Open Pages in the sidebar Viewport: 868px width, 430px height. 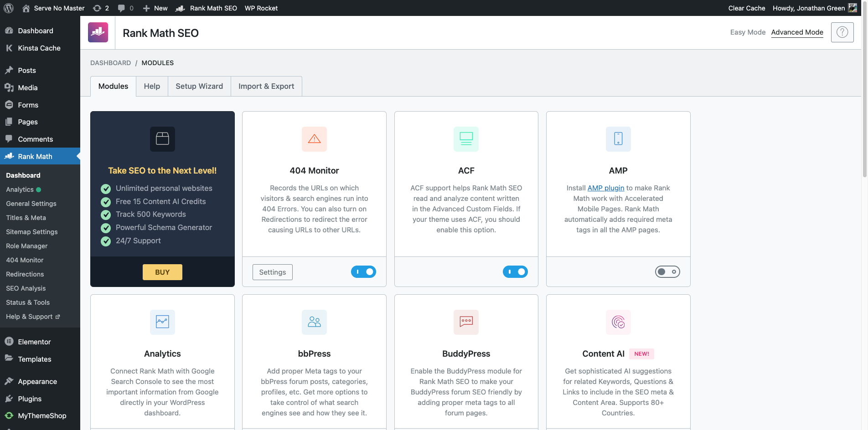[x=40, y=122]
